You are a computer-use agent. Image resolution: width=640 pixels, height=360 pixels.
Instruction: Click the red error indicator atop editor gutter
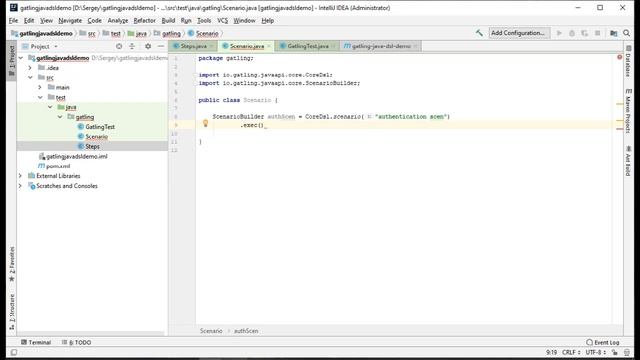(x=620, y=57)
